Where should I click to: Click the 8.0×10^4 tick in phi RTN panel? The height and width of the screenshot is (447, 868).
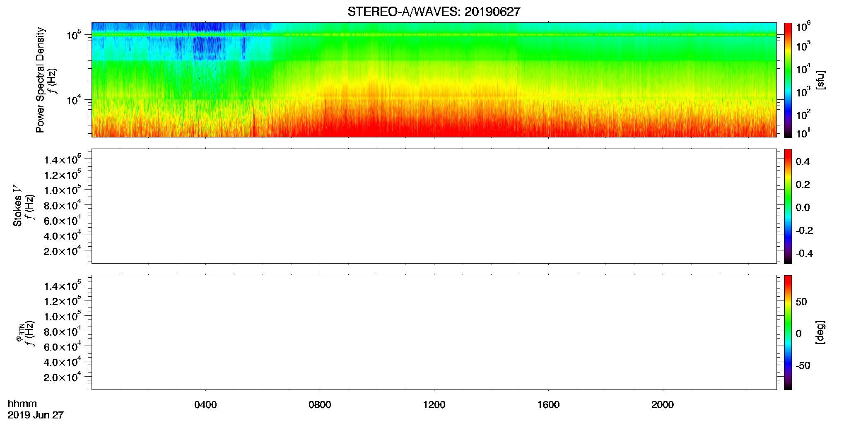pyautogui.click(x=63, y=331)
